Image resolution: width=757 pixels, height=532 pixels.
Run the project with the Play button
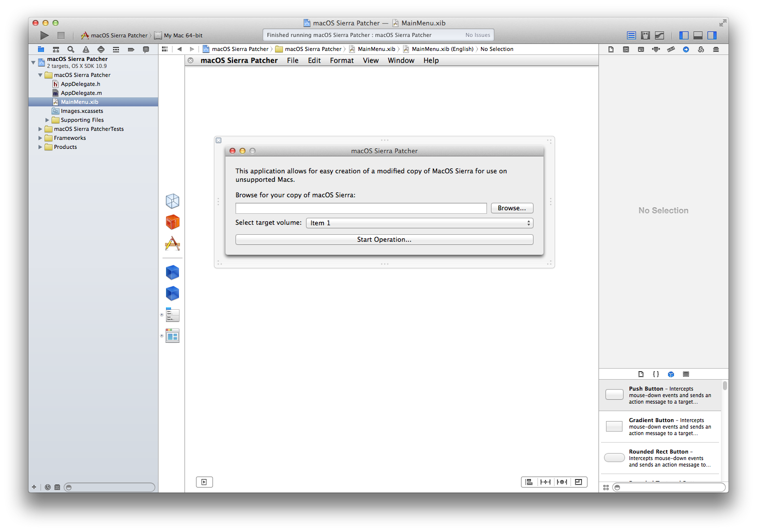pos(44,35)
